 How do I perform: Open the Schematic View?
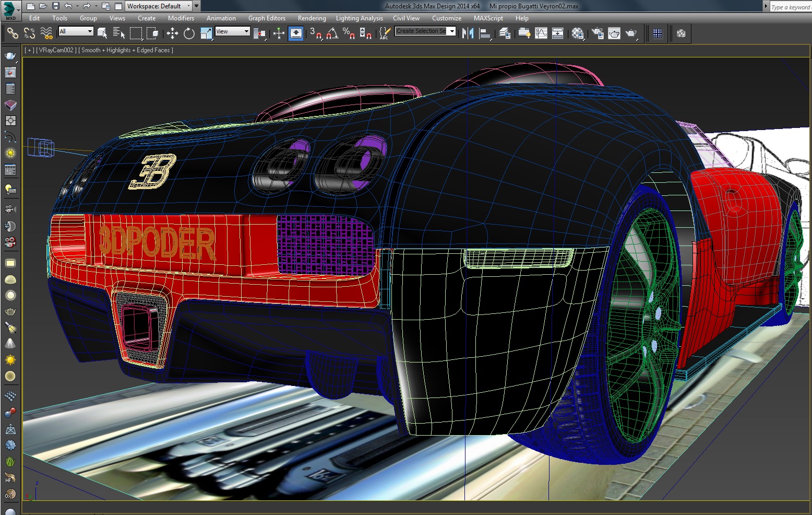(557, 33)
